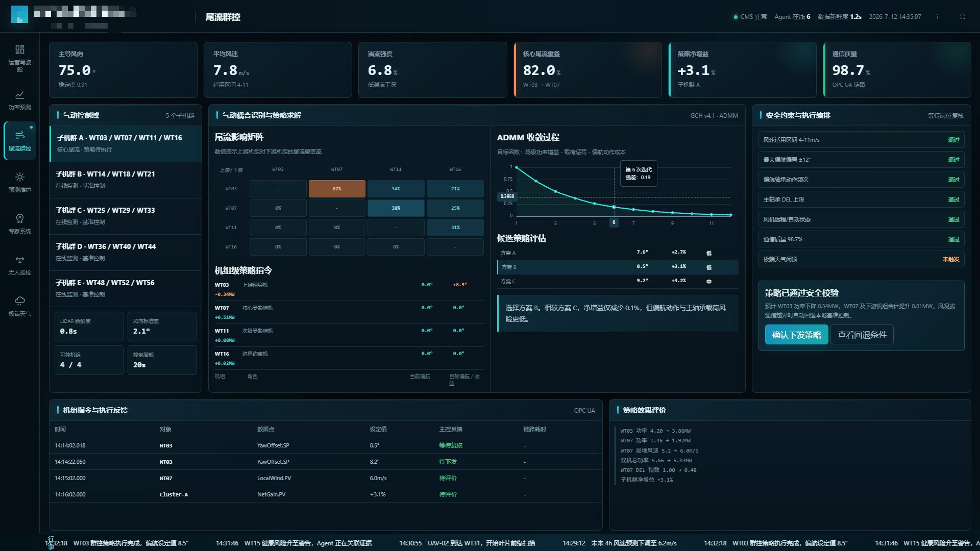The image size is (980, 551).
Task: Click the fullscreen icon in header
Action: (x=963, y=17)
